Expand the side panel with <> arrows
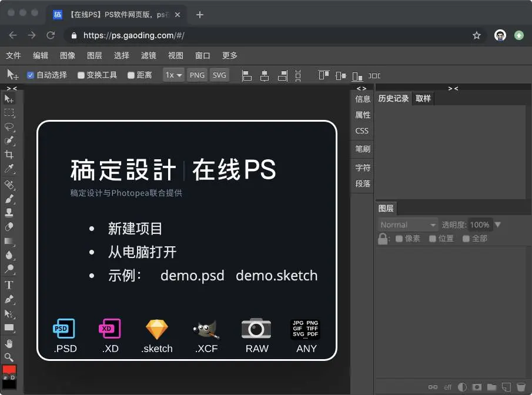Image resolution: width=532 pixels, height=395 pixels. [362, 89]
